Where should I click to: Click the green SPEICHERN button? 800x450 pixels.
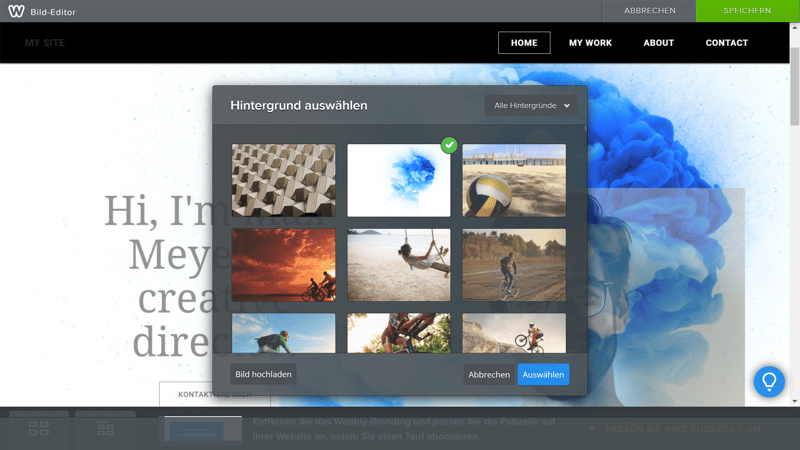point(747,11)
